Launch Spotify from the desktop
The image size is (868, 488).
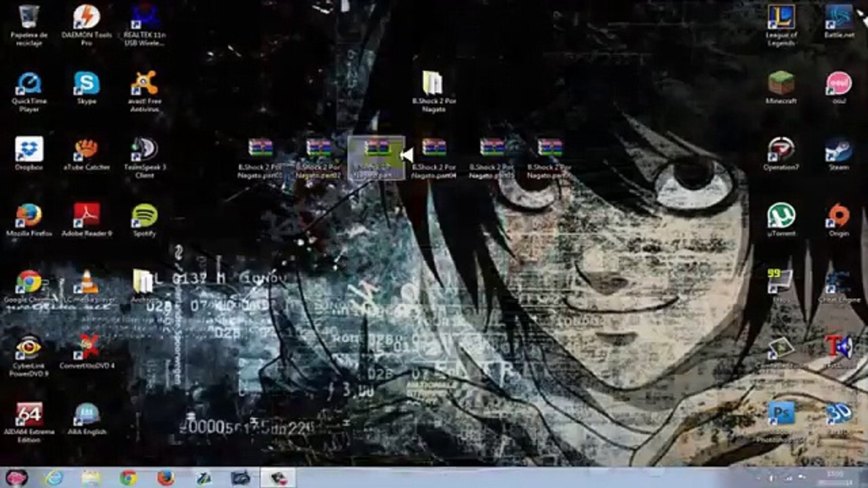pyautogui.click(x=144, y=220)
